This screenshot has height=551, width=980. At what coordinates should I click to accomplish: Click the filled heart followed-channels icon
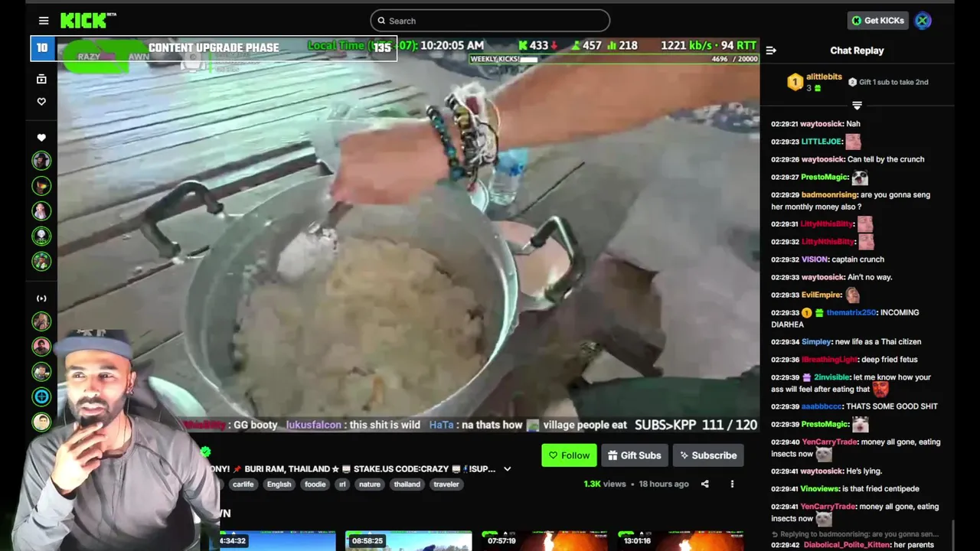tap(41, 138)
